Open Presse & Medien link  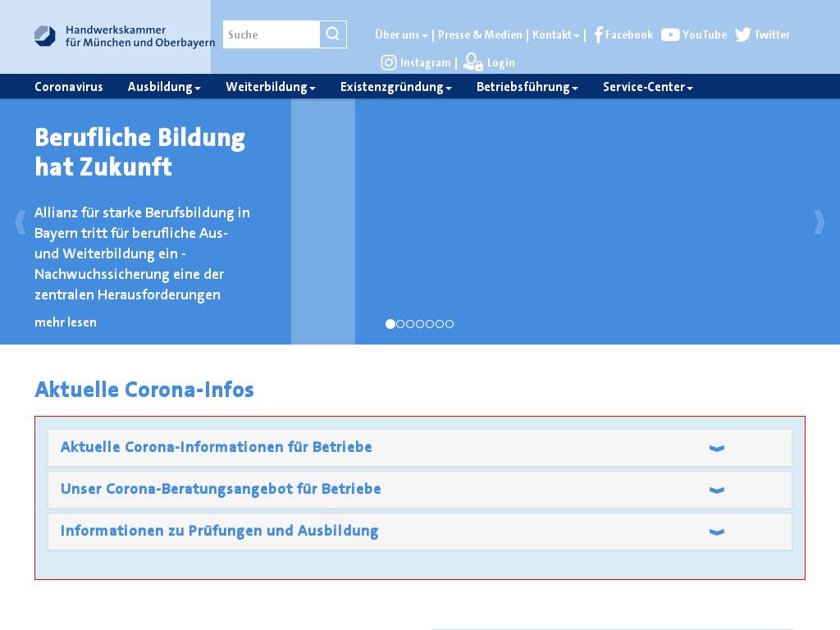point(480,34)
